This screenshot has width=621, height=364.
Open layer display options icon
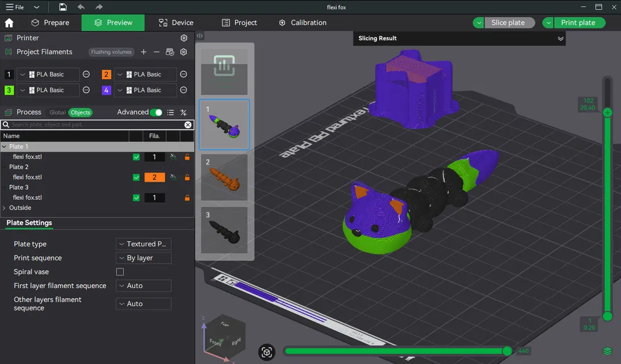607,351
